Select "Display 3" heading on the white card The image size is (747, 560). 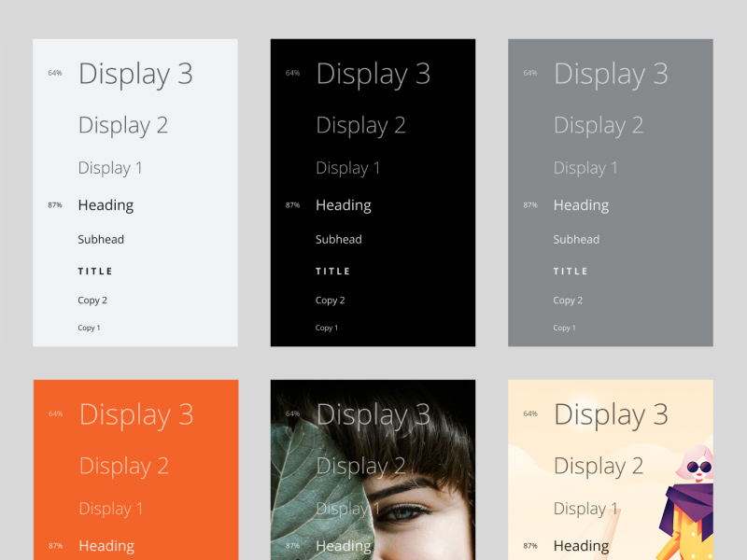134,74
